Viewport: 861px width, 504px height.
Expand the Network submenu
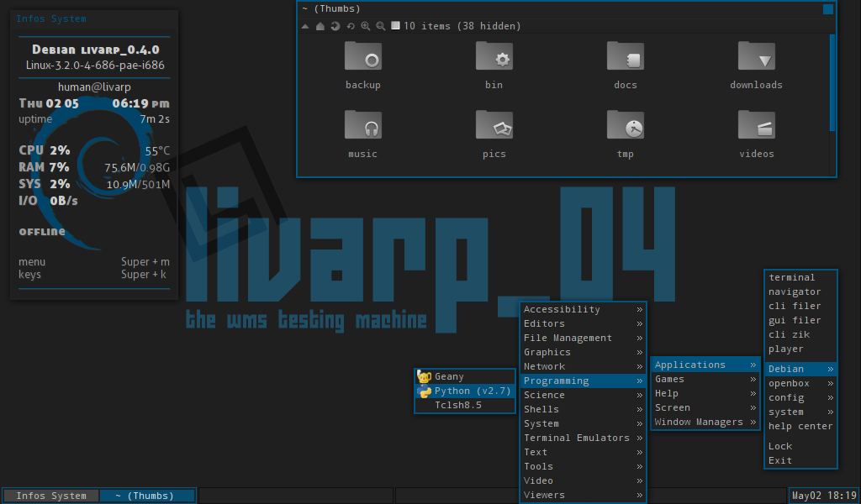point(583,366)
